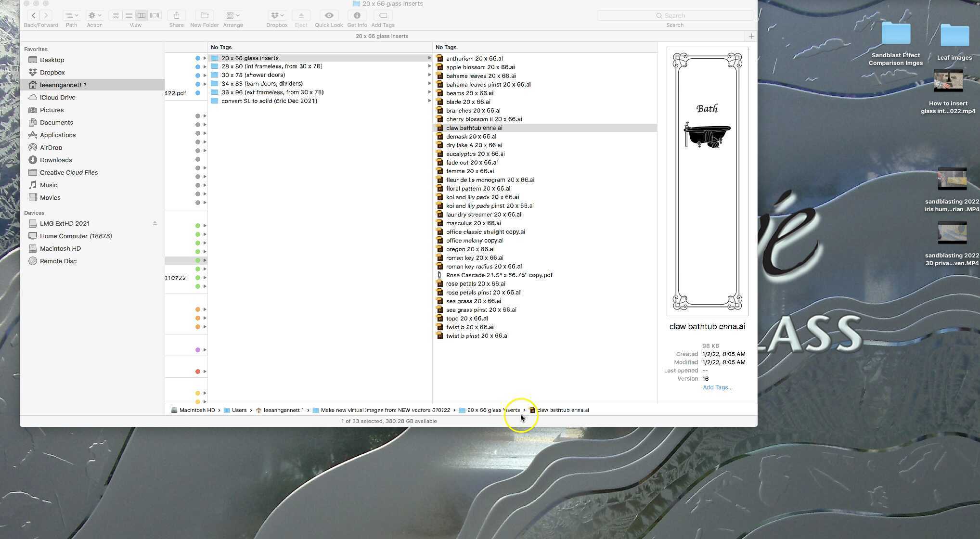The image size is (980, 539).
Task: Click the Add Tags toolbar icon
Action: [383, 15]
